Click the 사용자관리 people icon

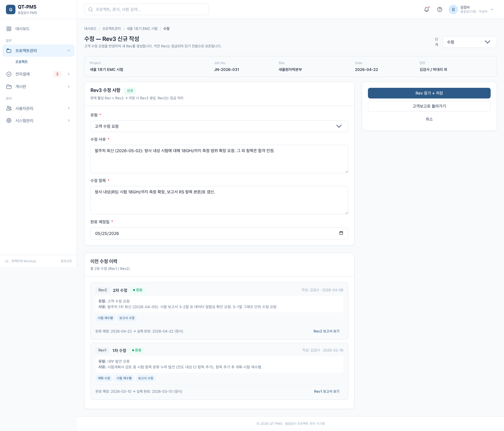9,108
